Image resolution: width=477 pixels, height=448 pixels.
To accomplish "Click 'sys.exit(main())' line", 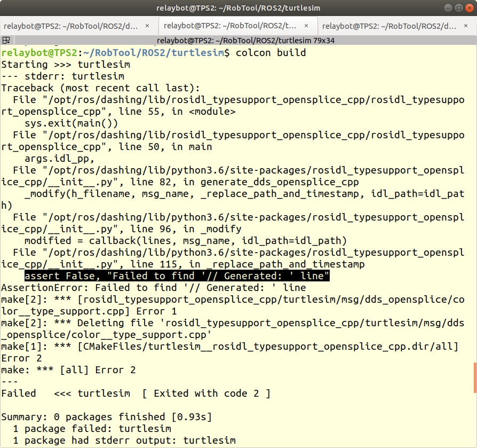I will click(71, 123).
